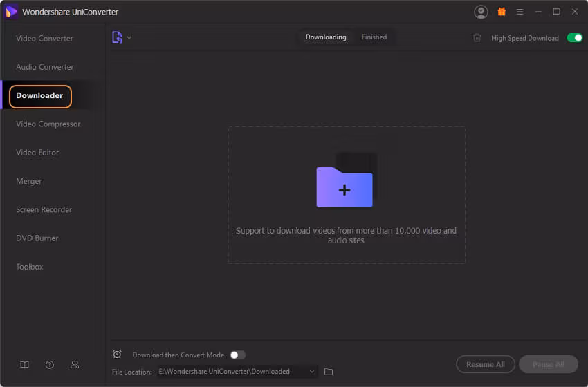The image size is (588, 387).
Task: Switch to the Finished tab
Action: 374,37
